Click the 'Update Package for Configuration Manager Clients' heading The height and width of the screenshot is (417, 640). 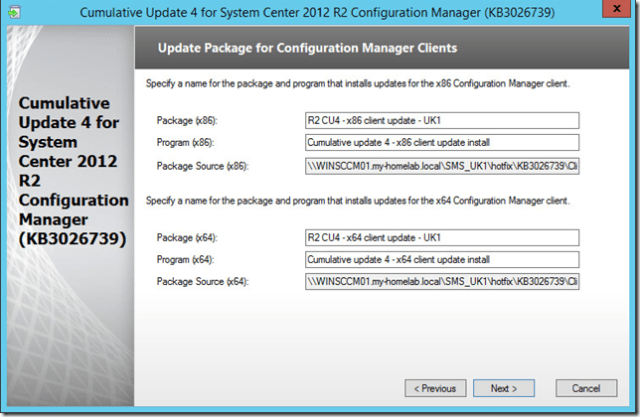coord(307,48)
